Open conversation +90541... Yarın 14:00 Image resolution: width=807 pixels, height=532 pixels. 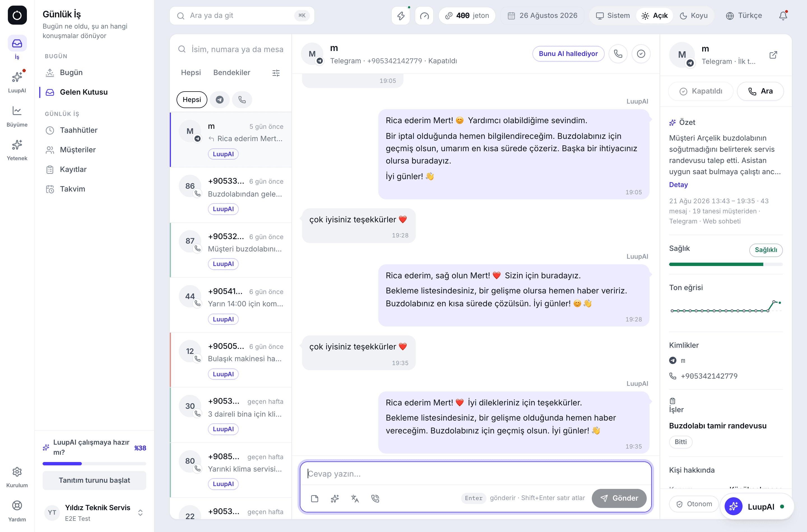231,305
